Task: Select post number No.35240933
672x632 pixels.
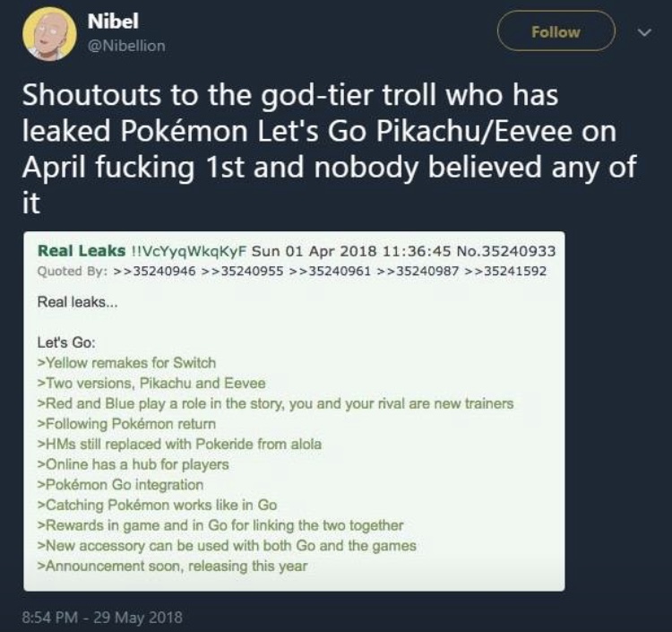Action: pyautogui.click(x=506, y=251)
